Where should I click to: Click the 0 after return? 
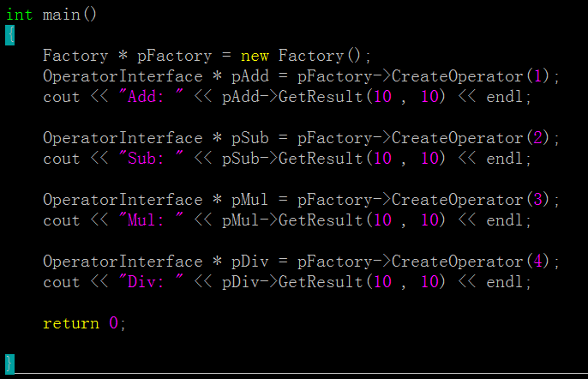(x=114, y=323)
